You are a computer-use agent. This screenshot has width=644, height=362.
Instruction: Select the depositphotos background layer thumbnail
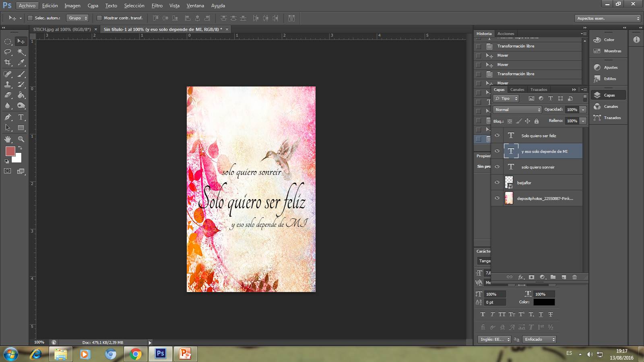point(509,198)
